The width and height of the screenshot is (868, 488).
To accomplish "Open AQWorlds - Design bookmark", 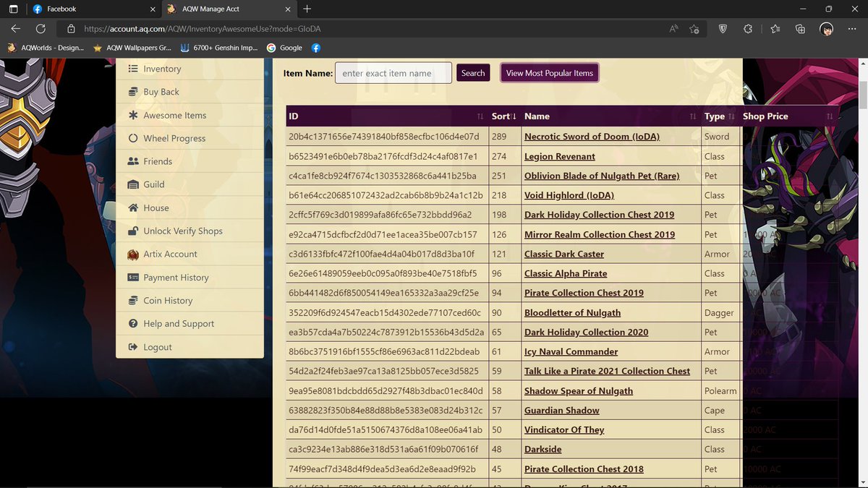I will point(46,48).
